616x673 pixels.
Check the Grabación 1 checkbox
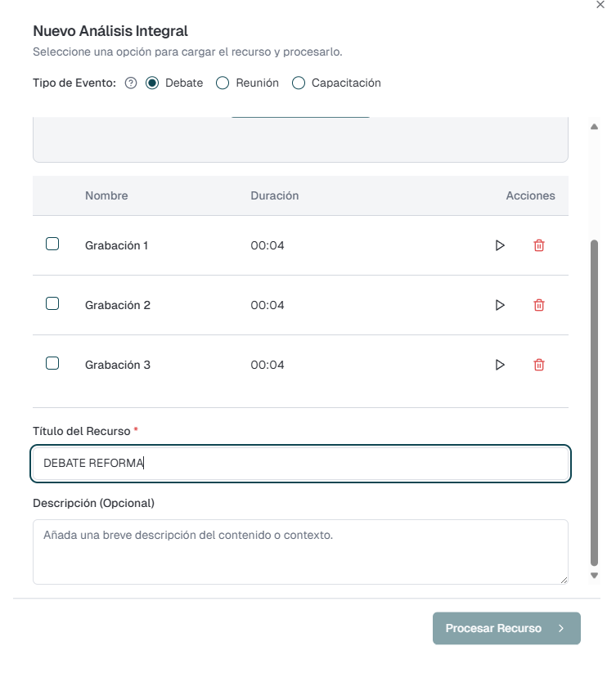(x=52, y=244)
